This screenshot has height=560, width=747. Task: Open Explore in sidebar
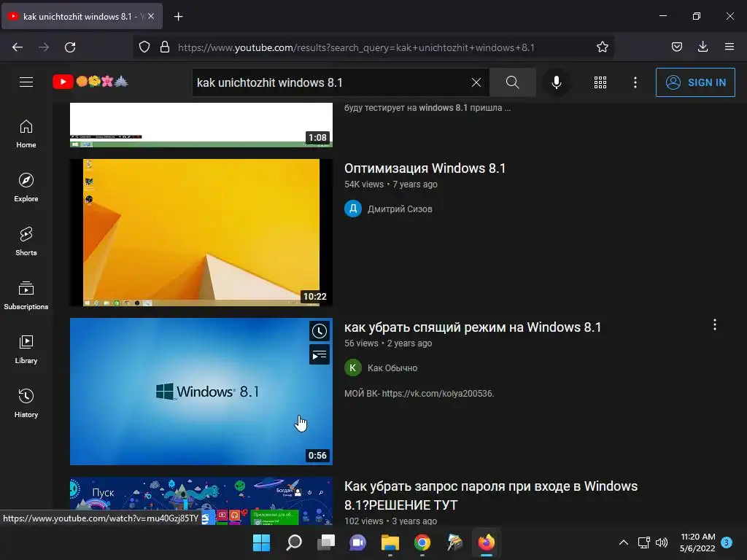(26, 187)
